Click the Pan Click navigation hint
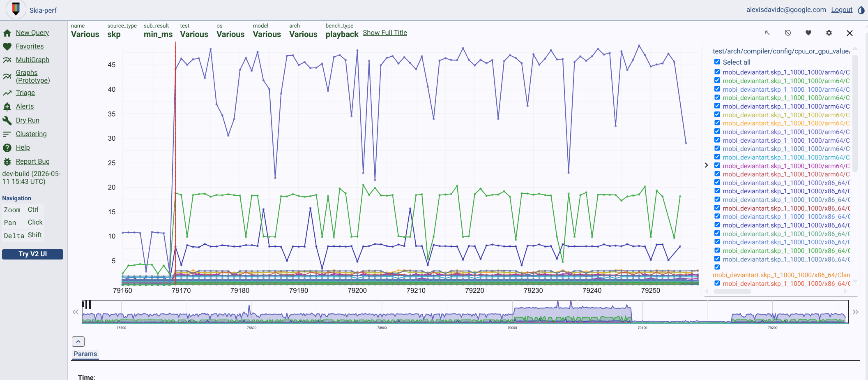868x380 pixels. tap(23, 222)
